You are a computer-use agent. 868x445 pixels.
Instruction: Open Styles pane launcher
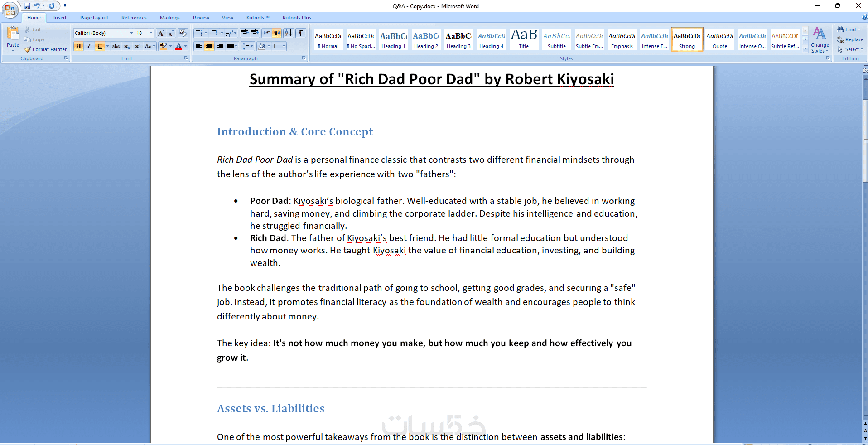coord(828,58)
